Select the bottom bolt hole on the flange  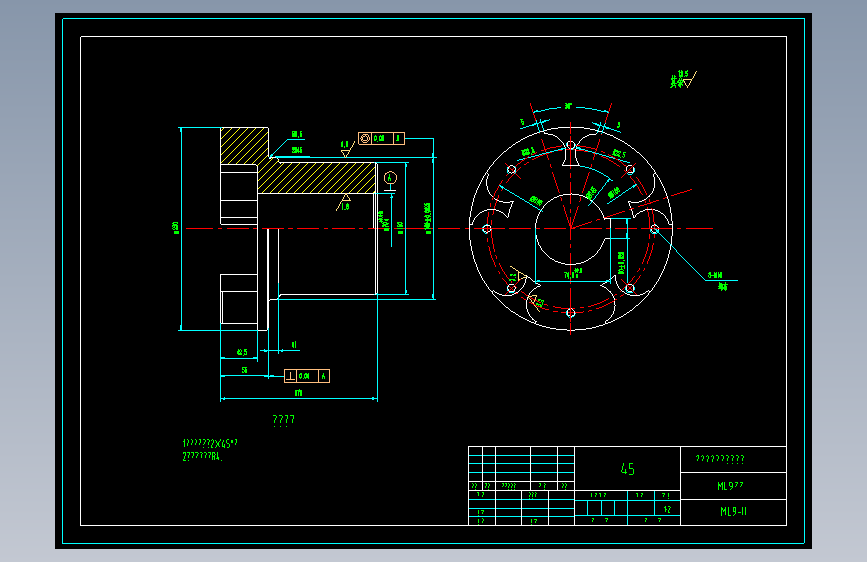[571, 313]
